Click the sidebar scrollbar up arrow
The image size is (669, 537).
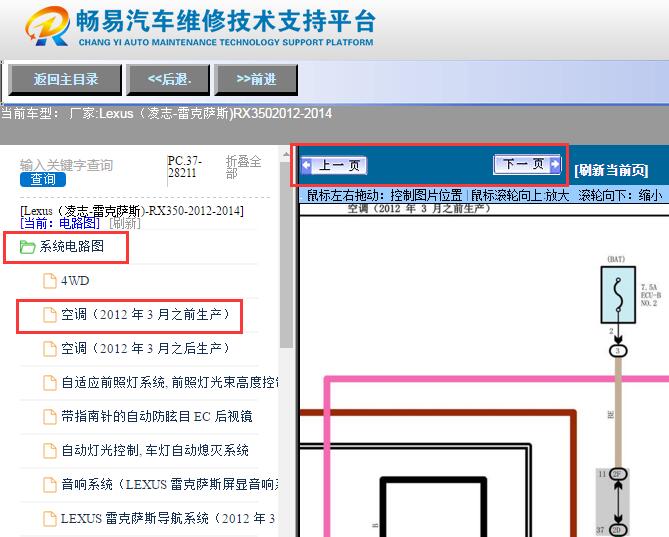pyautogui.click(x=286, y=154)
